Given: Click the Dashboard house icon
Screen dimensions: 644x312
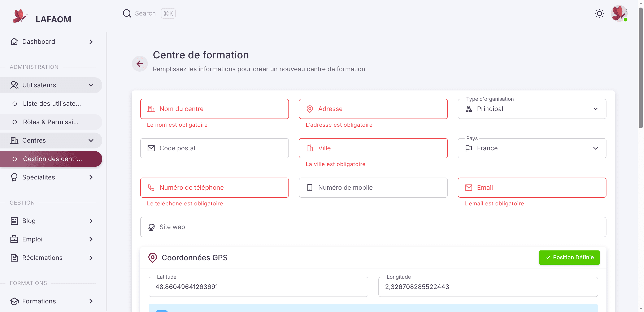Looking at the screenshot, I should (x=14, y=41).
